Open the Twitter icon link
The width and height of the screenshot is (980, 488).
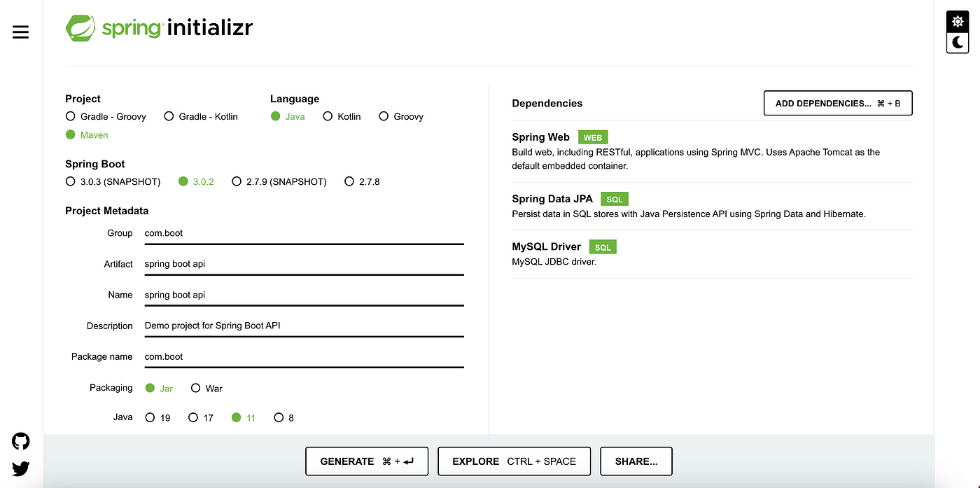21,468
